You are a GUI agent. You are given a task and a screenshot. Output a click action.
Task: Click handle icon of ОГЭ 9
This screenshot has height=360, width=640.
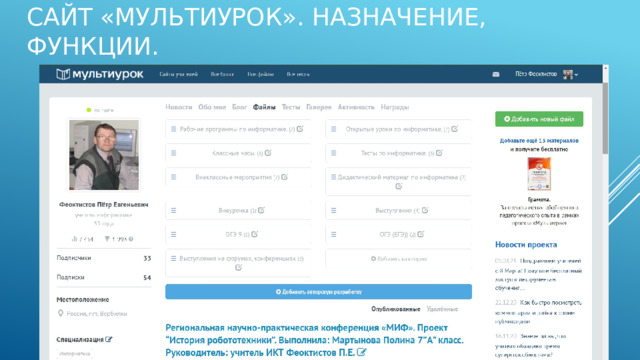click(173, 235)
